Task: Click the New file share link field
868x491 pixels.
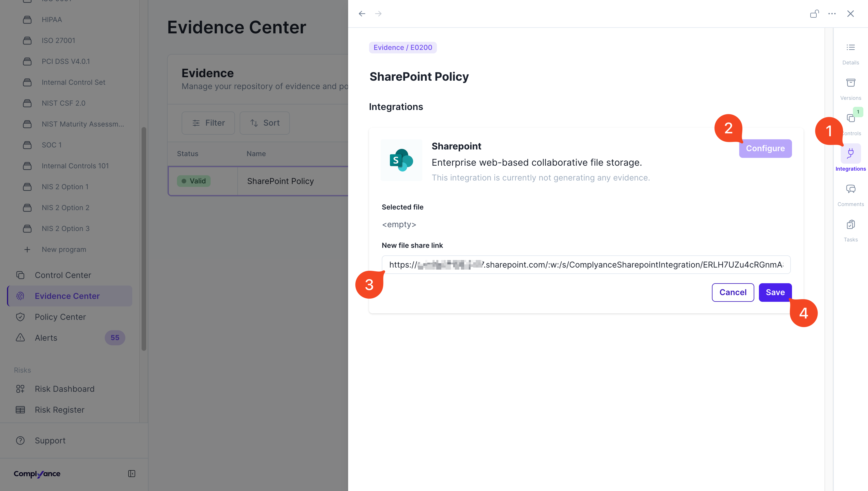Action: coord(586,264)
